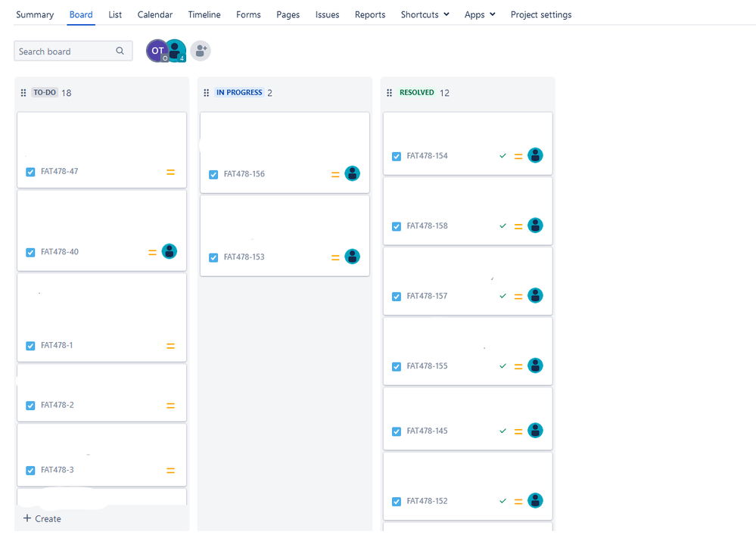756x535 pixels.
Task: Click the assignee avatar on FAT478-158
Action: coord(535,225)
